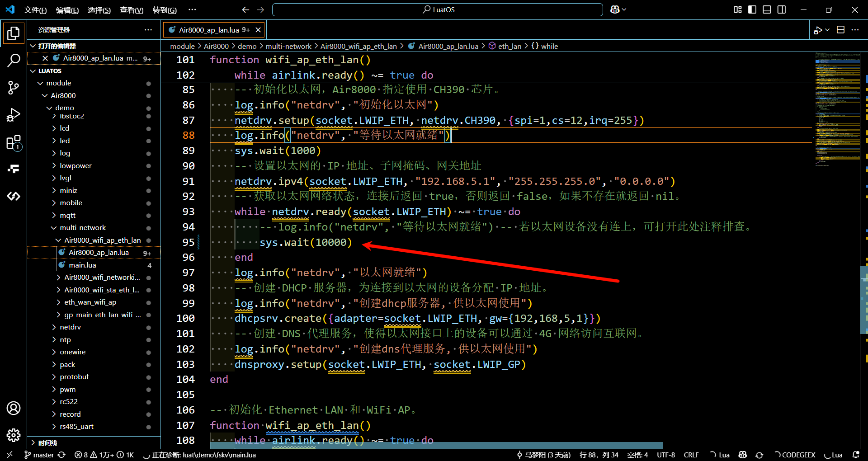Click the code minimap preview
Viewport: 868px width, 461px height.
(837, 108)
